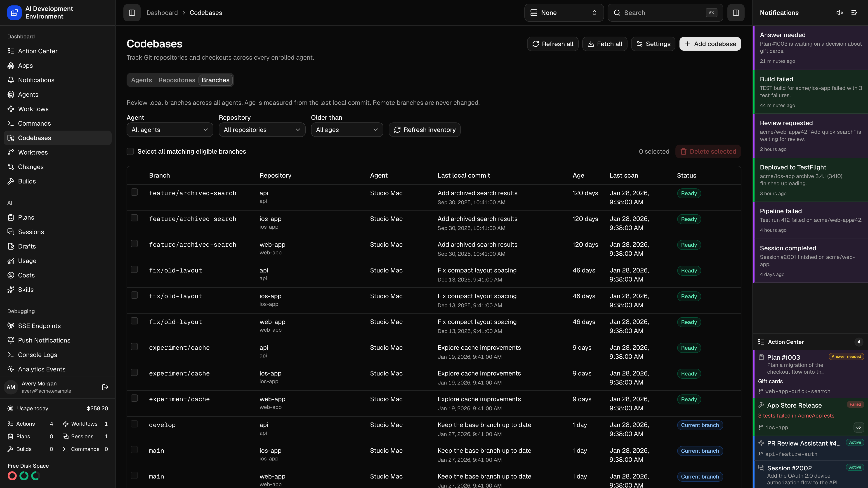The width and height of the screenshot is (868, 488).
Task: Open Build failed notification
Action: (810, 91)
